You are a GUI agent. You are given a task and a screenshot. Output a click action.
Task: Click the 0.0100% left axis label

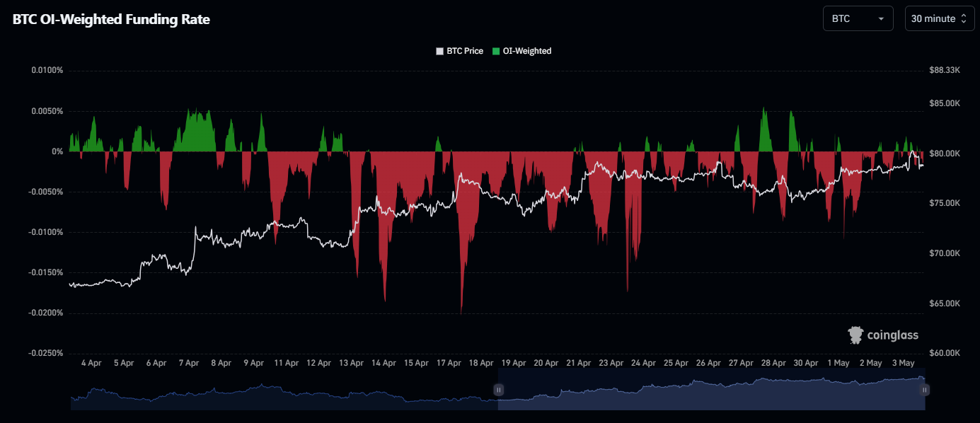coord(47,71)
